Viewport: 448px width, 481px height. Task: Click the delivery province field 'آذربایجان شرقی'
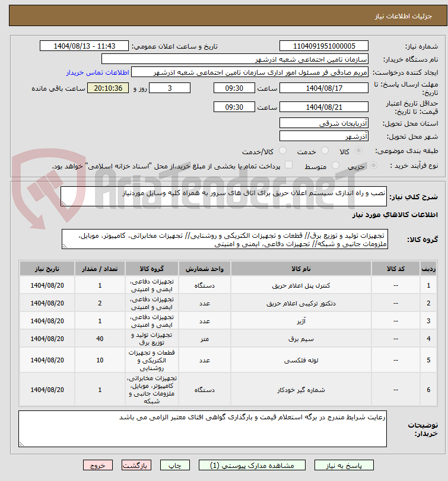(x=324, y=123)
